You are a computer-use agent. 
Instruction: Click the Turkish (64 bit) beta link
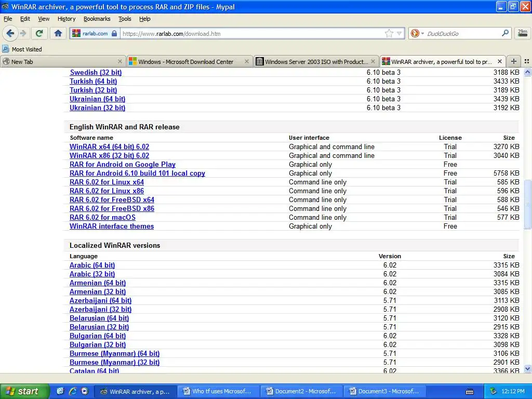(94, 81)
